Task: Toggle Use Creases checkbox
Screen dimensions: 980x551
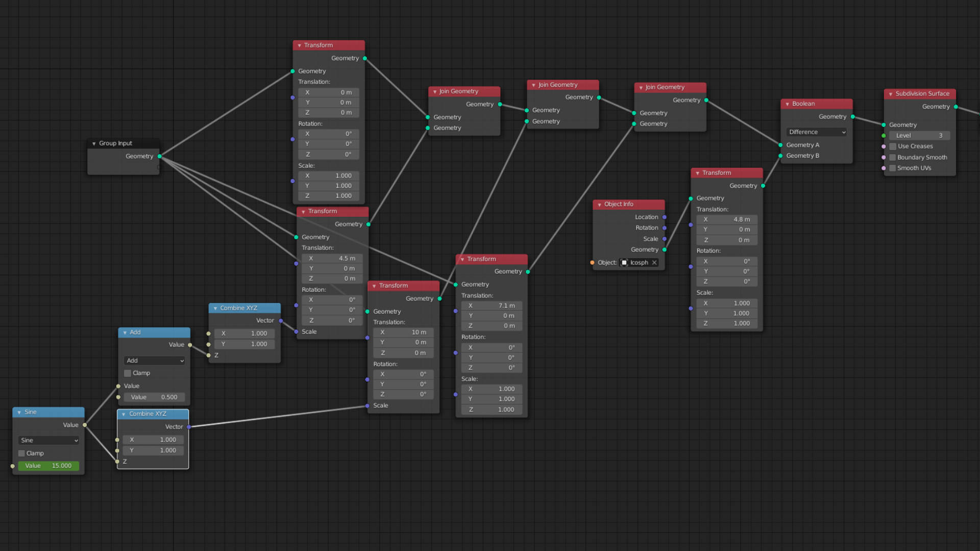Action: pyautogui.click(x=893, y=146)
